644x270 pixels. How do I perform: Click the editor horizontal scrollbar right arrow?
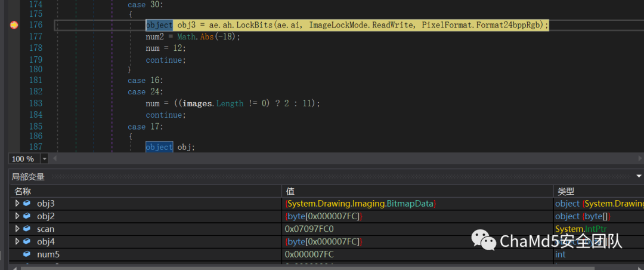(x=640, y=158)
